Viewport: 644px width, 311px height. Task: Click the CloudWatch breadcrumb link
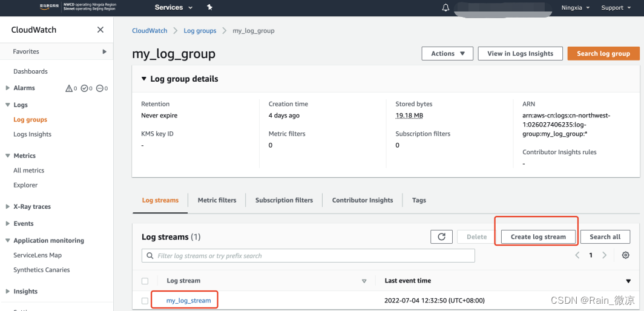pos(149,31)
